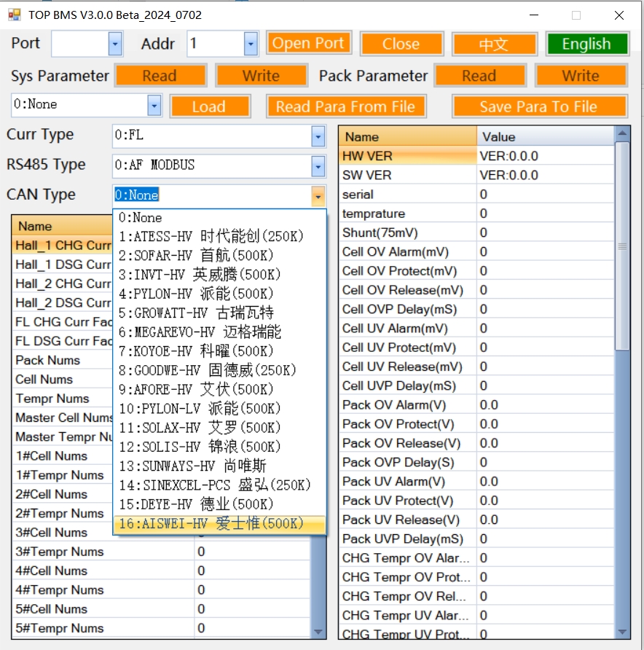
Task: Switch language to 中文
Action: 495,44
